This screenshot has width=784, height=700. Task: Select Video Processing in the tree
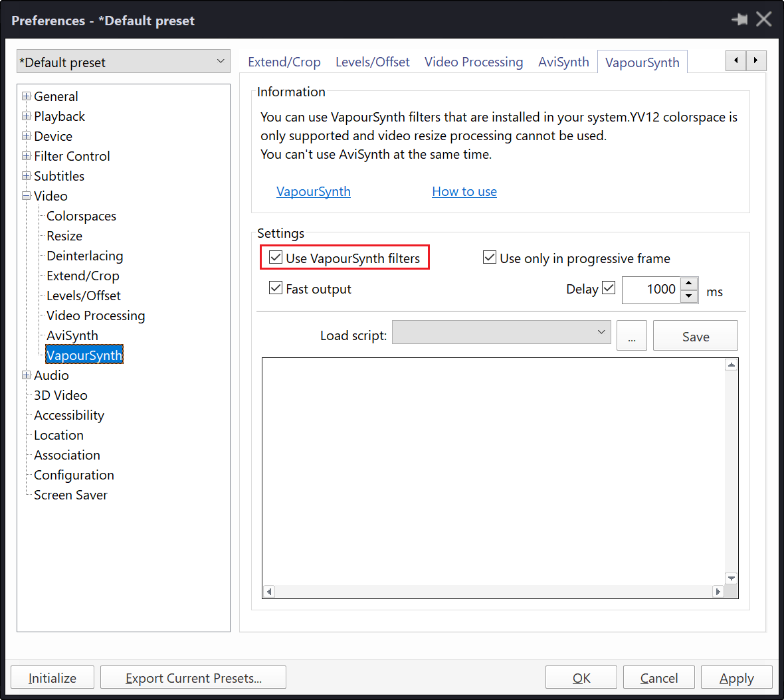[x=96, y=315]
